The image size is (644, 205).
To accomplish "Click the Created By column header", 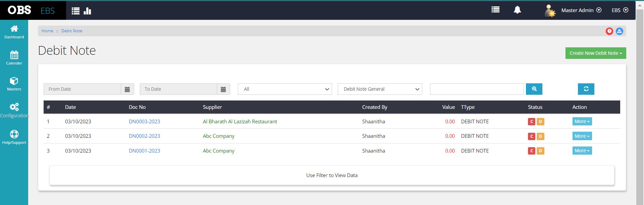I will point(375,107).
